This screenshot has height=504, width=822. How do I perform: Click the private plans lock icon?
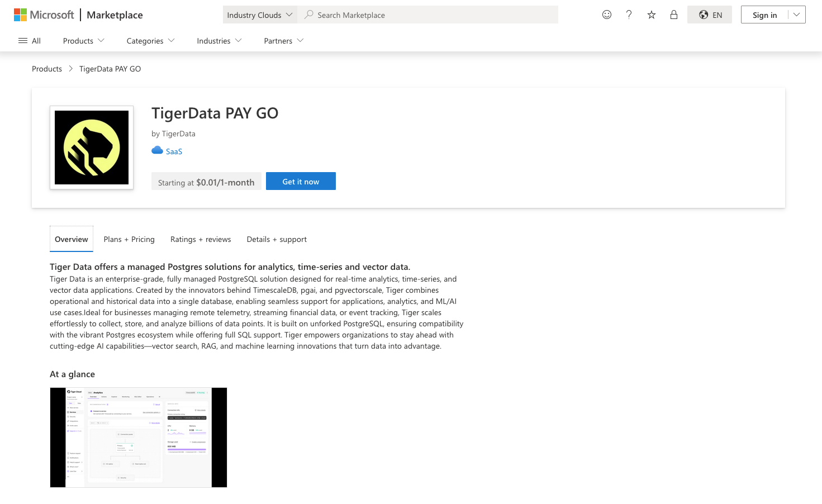pyautogui.click(x=673, y=15)
